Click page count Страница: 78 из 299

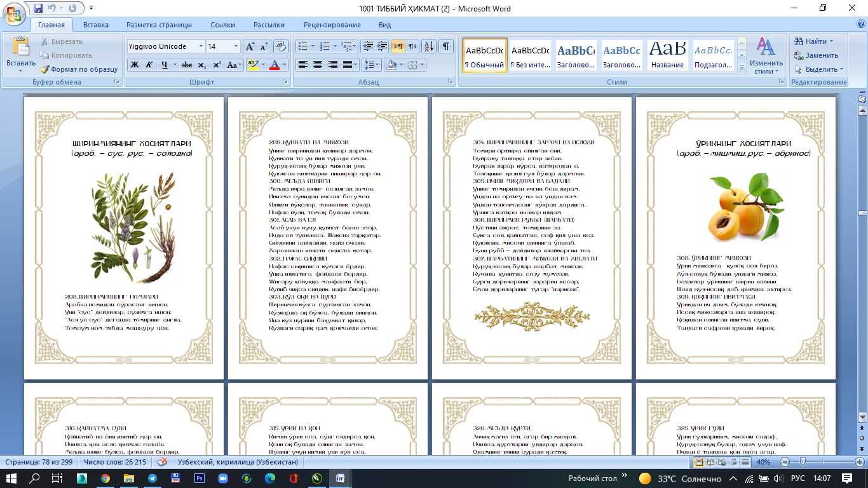39,462
